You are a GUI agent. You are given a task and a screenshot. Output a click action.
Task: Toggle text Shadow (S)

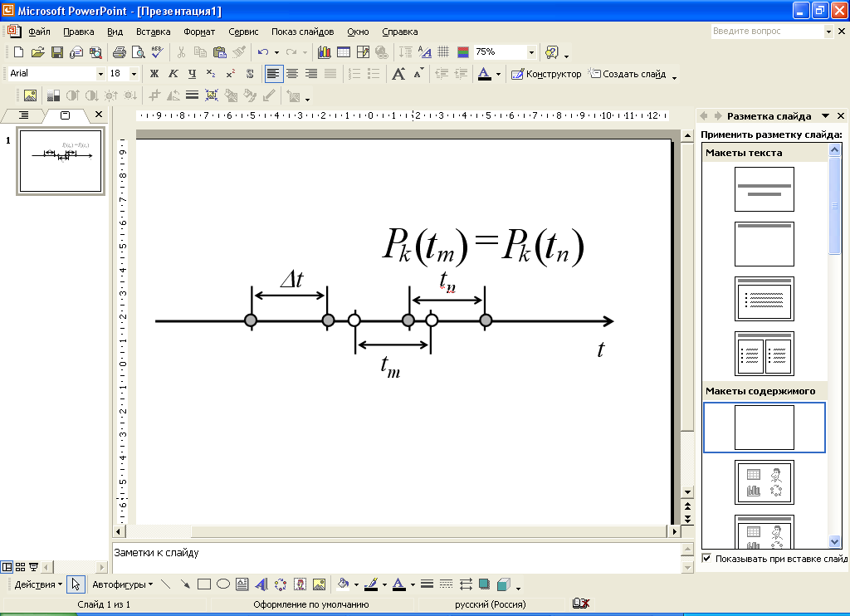[x=249, y=74]
